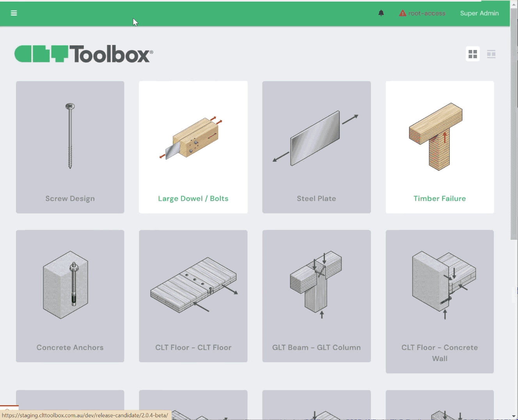The width and height of the screenshot is (518, 420).
Task: Switch to grid view
Action: pyautogui.click(x=473, y=54)
